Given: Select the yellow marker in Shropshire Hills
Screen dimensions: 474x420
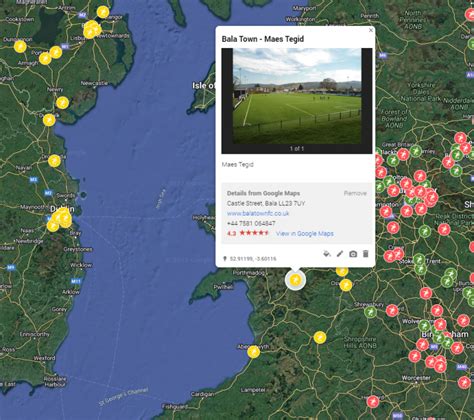Looking at the screenshot, I should point(320,337).
